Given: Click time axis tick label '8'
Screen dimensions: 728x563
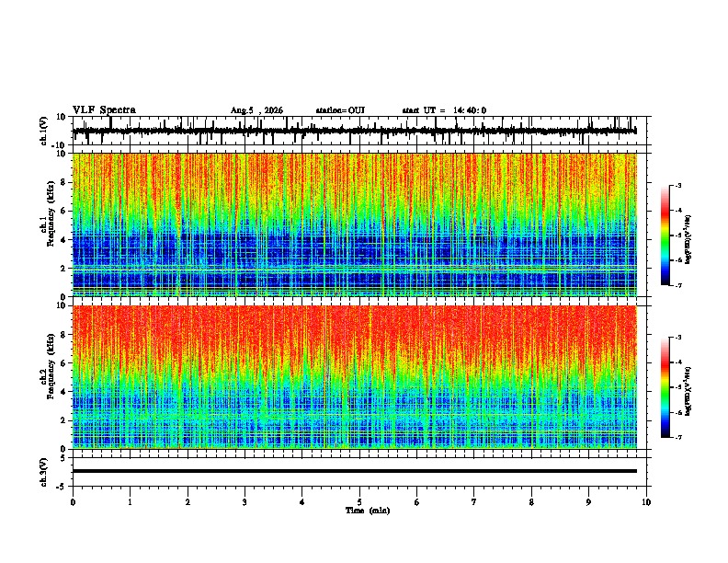Looking at the screenshot, I should pyautogui.click(x=531, y=502).
